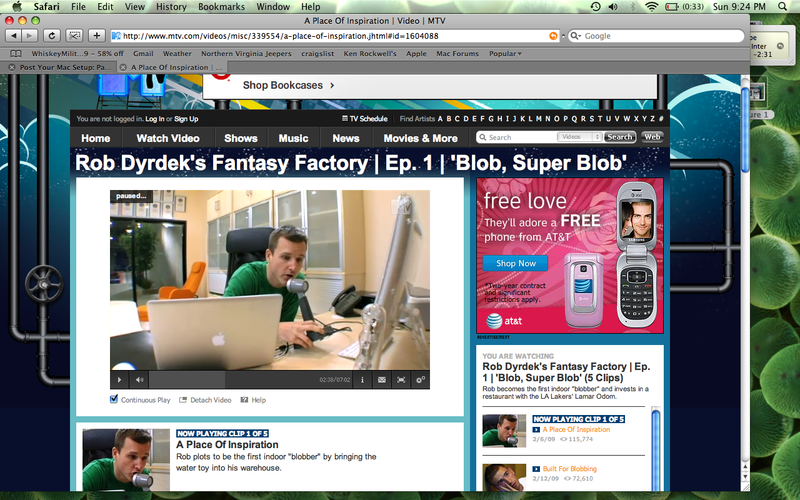800x500 pixels.
Task: Open the History menu
Action: [x=171, y=7]
